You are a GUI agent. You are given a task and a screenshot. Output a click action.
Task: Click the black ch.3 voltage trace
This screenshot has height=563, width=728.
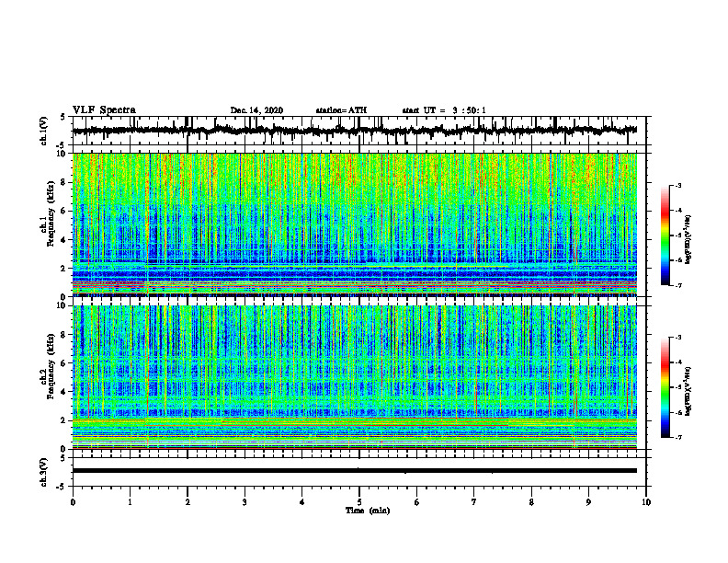[354, 471]
